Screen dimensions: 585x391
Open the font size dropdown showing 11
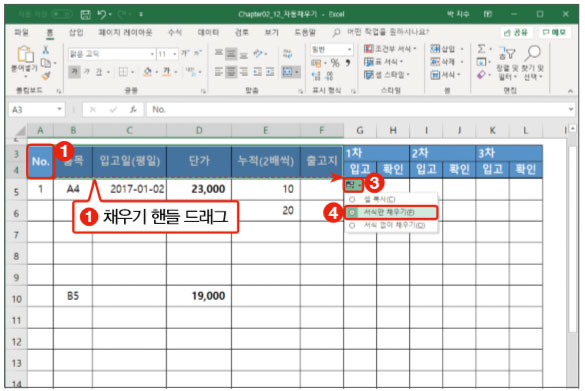[x=174, y=54]
